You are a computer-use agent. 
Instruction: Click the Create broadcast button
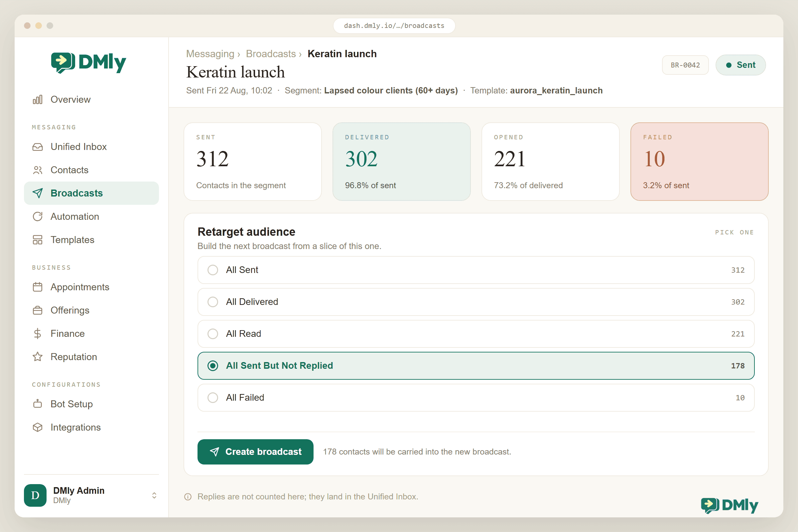[255, 452]
